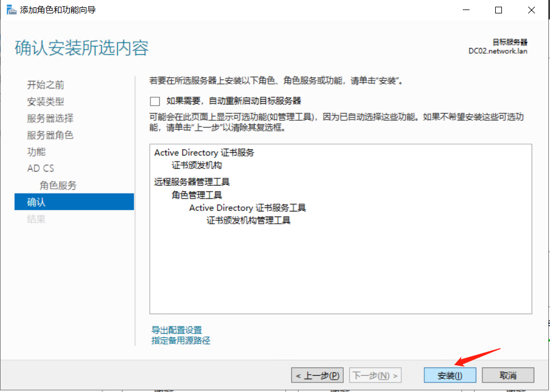Select '远程服务器管理工具' entry
This screenshot has height=392, width=550.
[x=192, y=182]
